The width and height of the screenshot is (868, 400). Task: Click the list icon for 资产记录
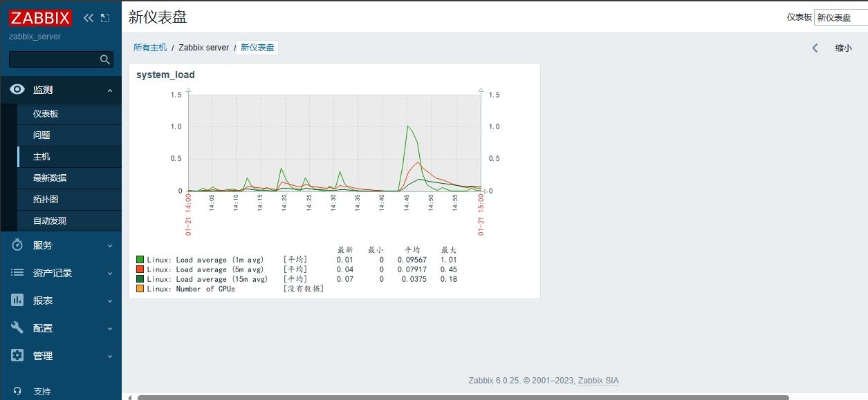point(18,273)
